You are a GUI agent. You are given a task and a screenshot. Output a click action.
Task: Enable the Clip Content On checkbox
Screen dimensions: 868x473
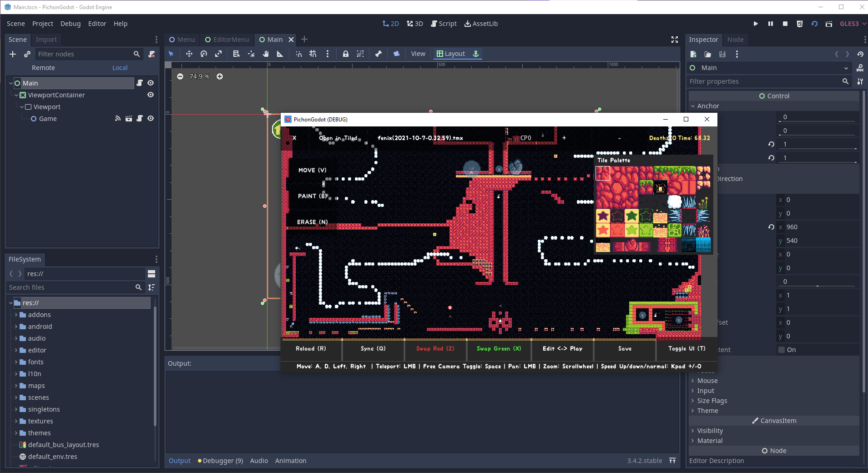pos(782,350)
